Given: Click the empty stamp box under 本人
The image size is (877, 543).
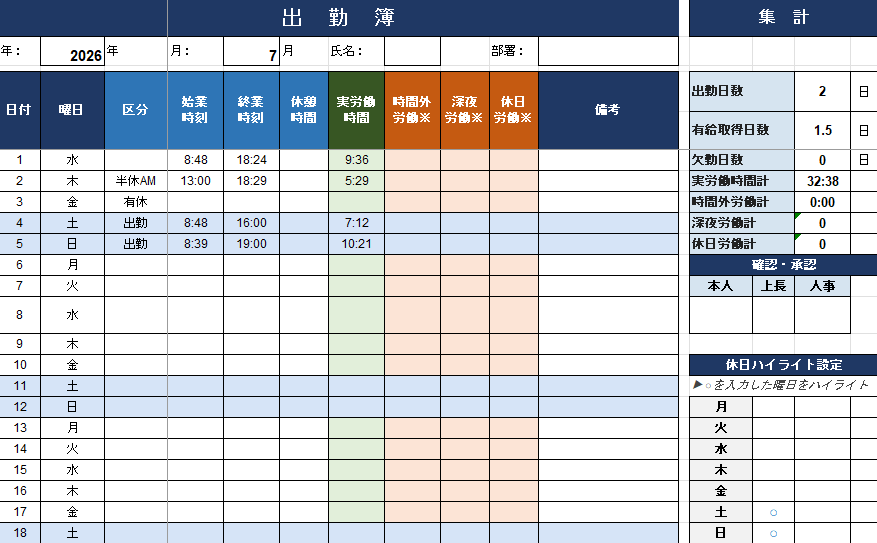Looking at the screenshot, I should pyautogui.click(x=720, y=315).
